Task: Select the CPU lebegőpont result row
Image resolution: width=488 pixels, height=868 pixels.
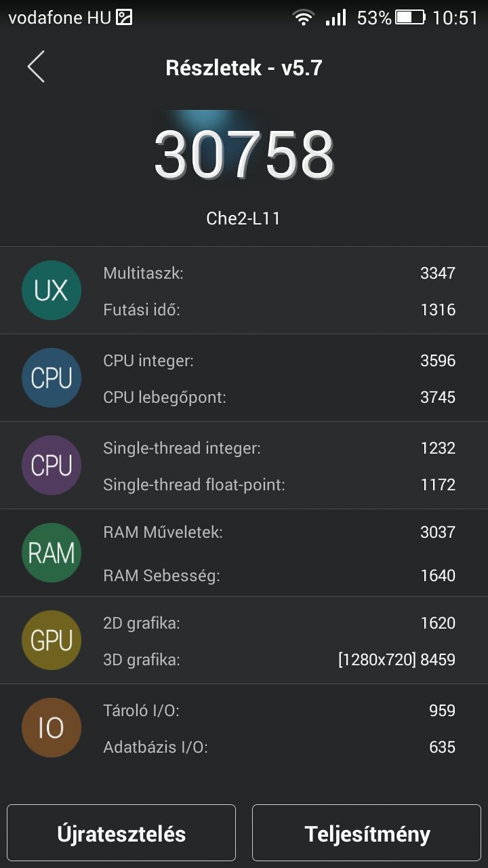Action: coord(279,397)
